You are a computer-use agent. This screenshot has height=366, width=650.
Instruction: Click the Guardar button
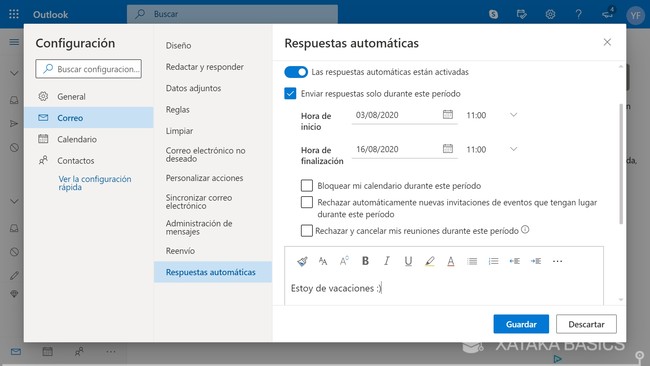521,324
